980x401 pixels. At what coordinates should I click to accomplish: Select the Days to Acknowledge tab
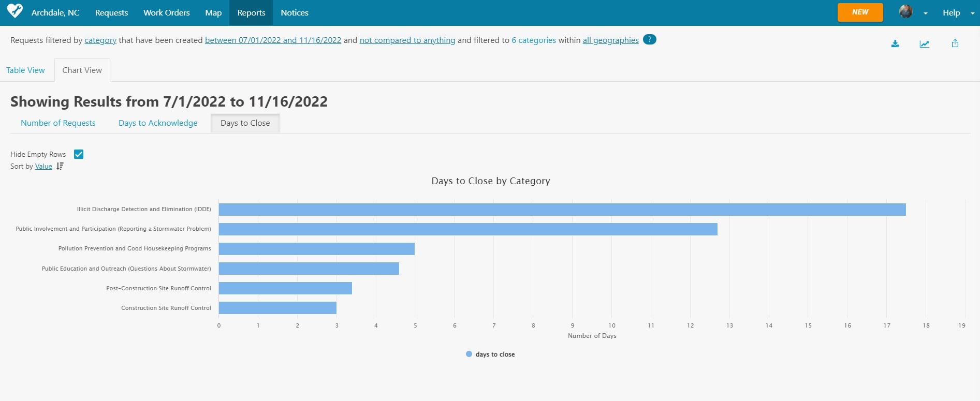(158, 123)
